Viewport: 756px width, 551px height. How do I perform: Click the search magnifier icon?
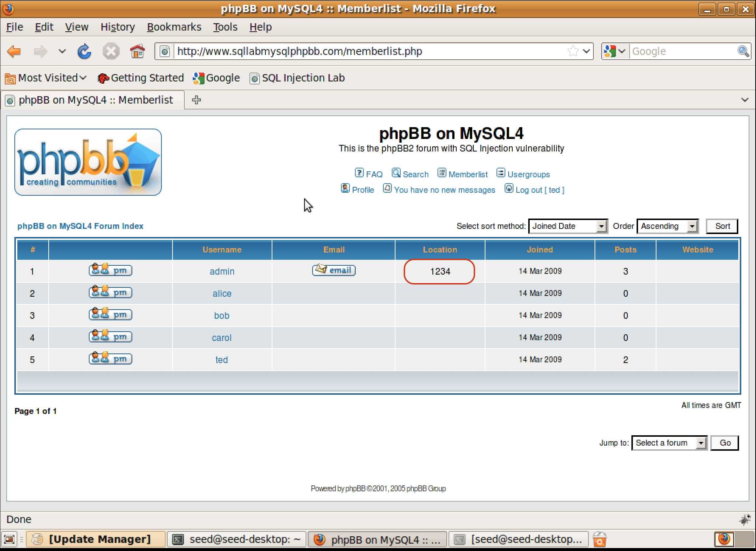743,51
